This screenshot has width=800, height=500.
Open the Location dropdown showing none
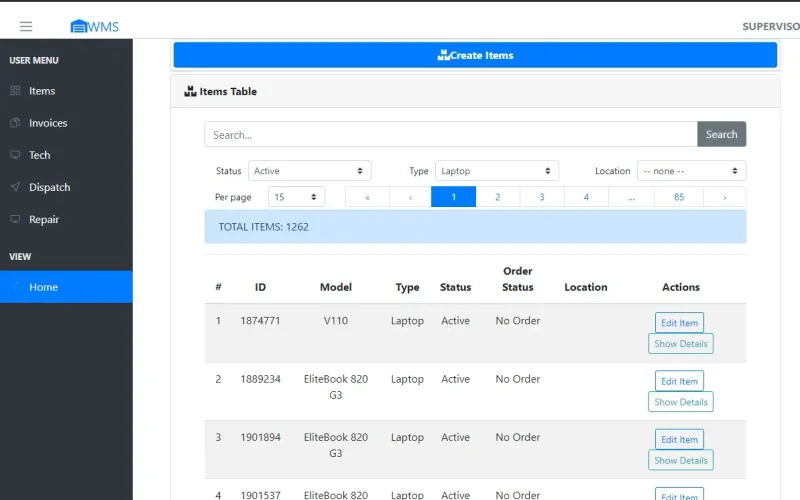[691, 171]
